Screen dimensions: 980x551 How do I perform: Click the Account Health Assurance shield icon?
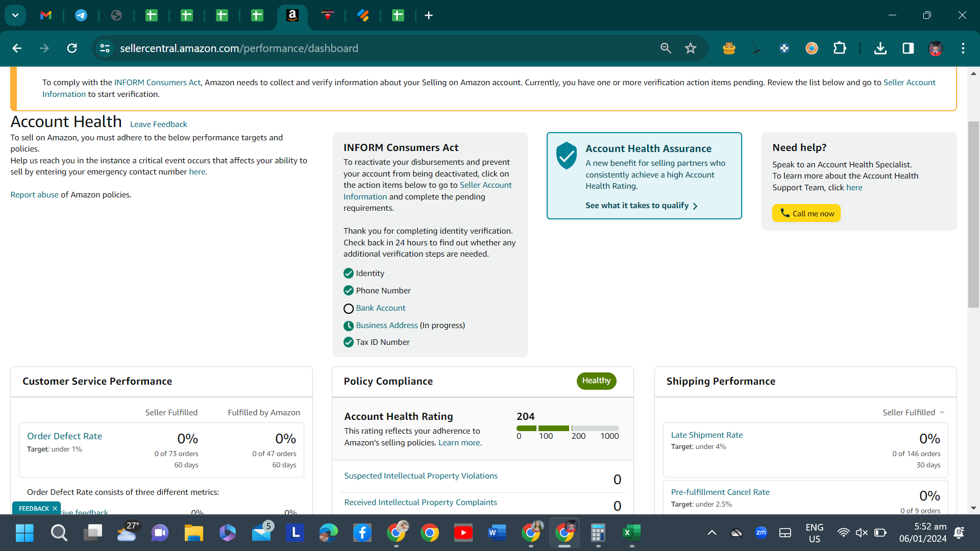tap(567, 156)
